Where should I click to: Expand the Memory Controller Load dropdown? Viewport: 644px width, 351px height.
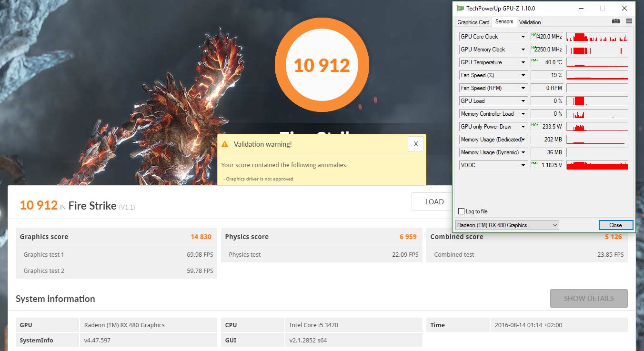(x=523, y=114)
